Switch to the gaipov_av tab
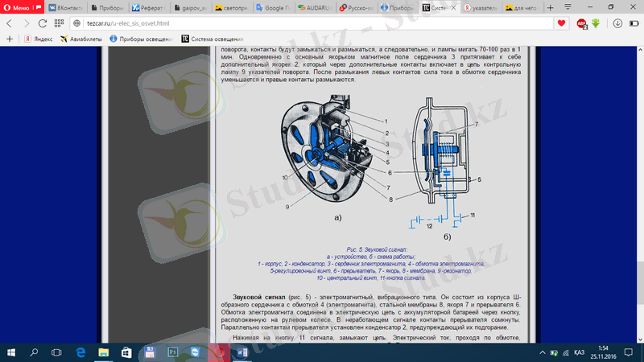644x362 pixels. pos(190,8)
